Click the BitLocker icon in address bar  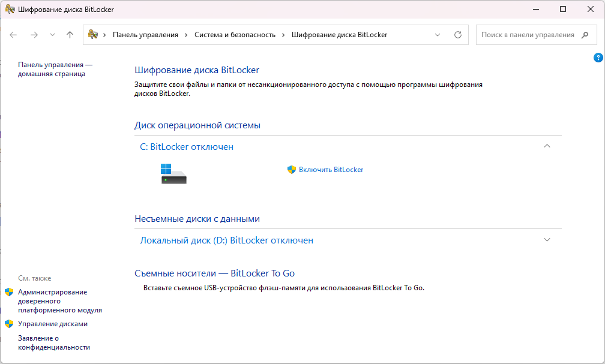(x=93, y=34)
